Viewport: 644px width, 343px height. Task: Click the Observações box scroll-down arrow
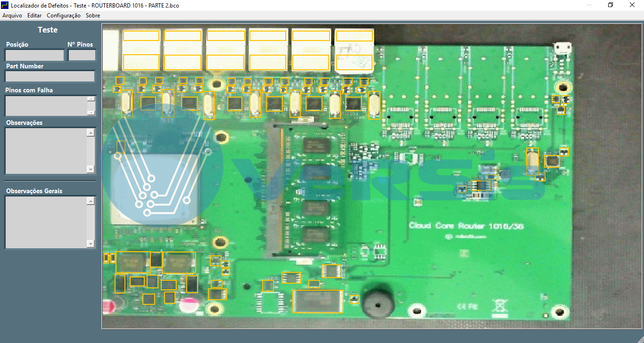[91, 170]
